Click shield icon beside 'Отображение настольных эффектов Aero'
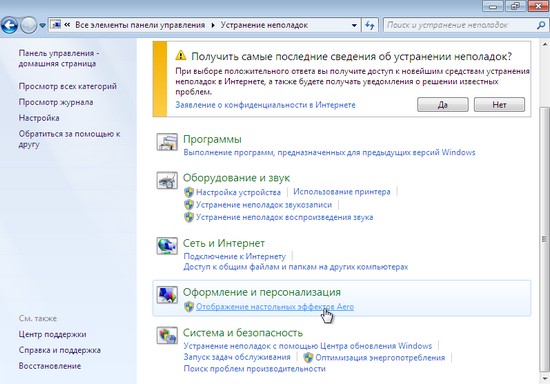550x384 pixels. pos(189,307)
